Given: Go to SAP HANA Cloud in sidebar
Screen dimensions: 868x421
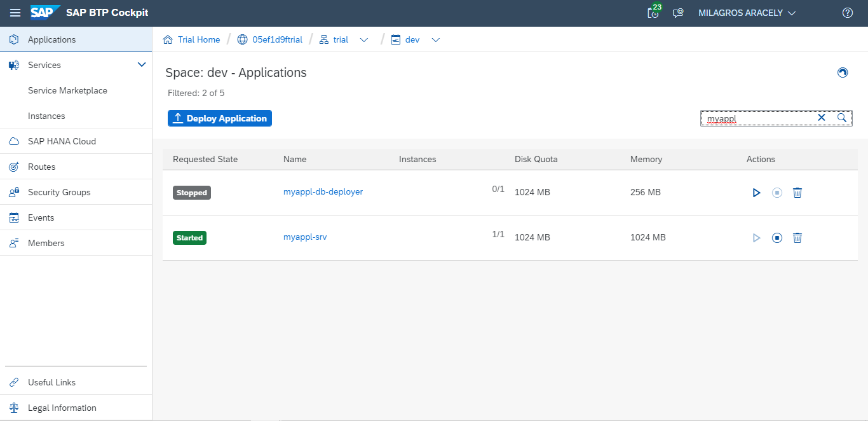Looking at the screenshot, I should [x=62, y=141].
